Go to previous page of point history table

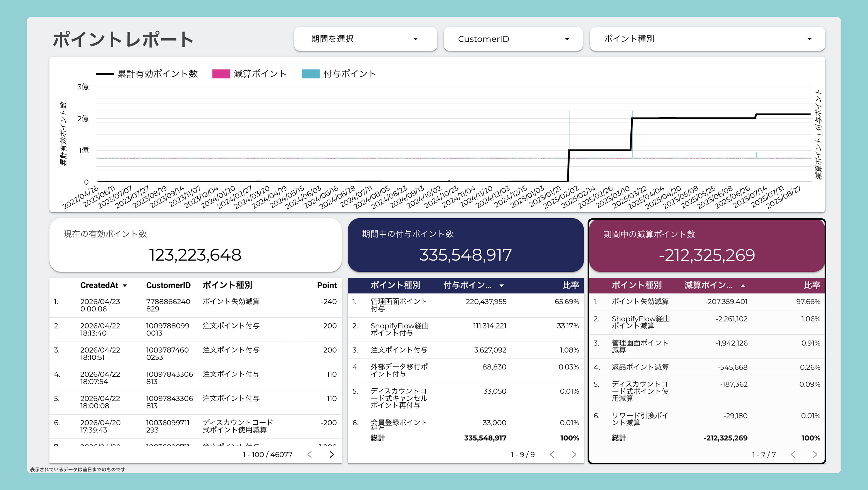310,454
